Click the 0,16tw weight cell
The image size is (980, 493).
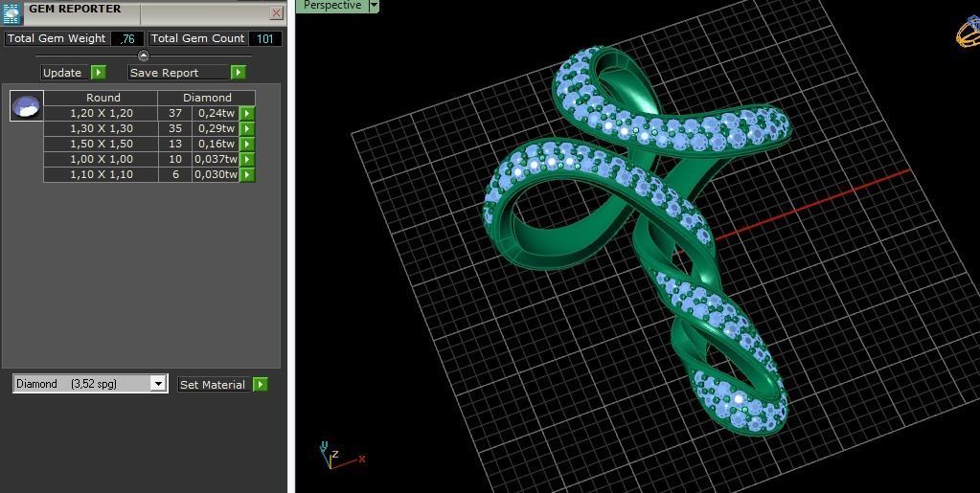tap(217, 144)
